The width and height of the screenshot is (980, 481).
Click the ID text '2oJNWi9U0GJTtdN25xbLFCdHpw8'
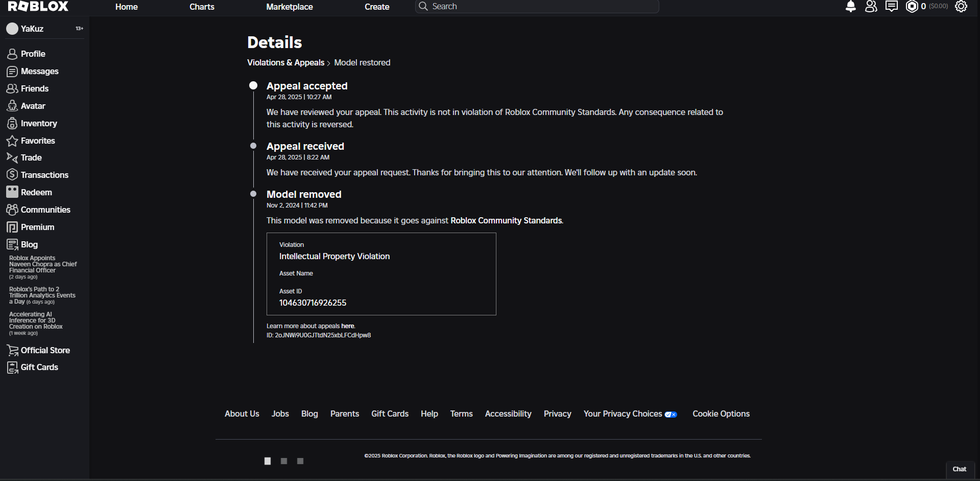[x=323, y=335]
